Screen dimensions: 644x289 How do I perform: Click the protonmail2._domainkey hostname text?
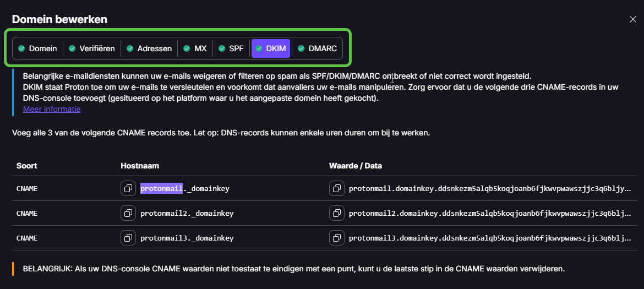187,213
